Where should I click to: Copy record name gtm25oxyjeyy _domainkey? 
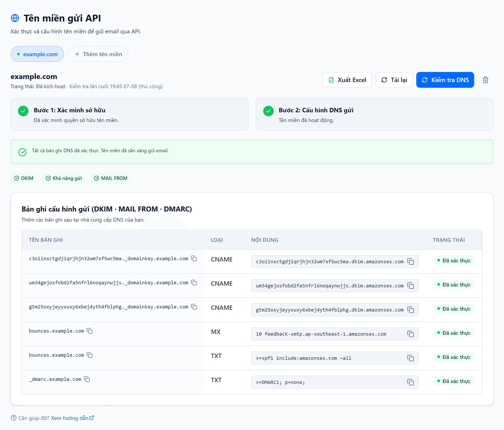point(194,307)
